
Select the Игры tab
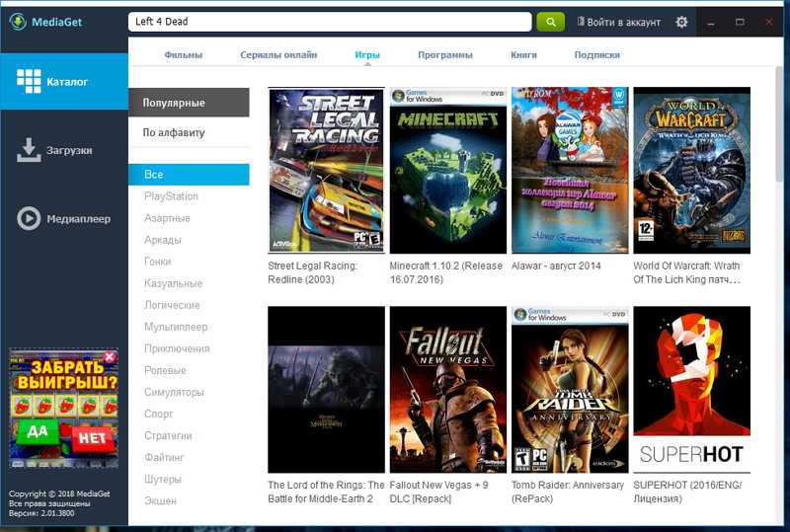pyautogui.click(x=367, y=54)
